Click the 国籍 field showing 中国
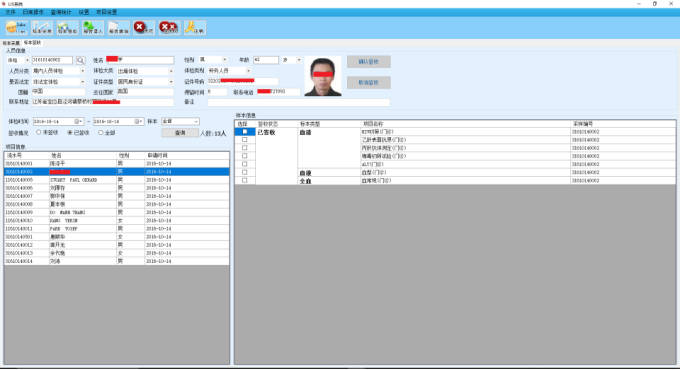 pyautogui.click(x=59, y=92)
